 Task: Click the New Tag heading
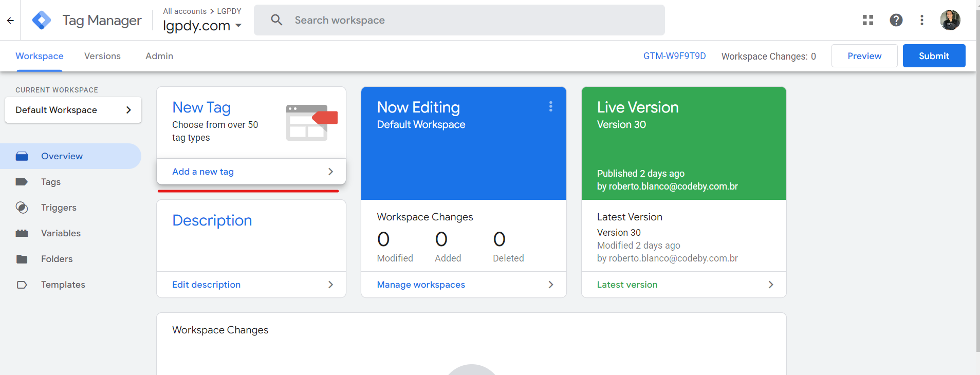201,107
